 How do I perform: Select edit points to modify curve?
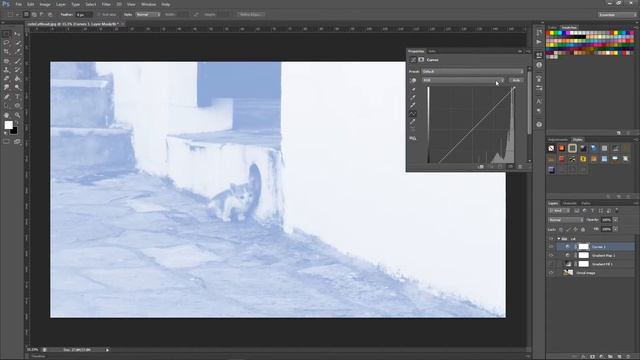(x=413, y=114)
